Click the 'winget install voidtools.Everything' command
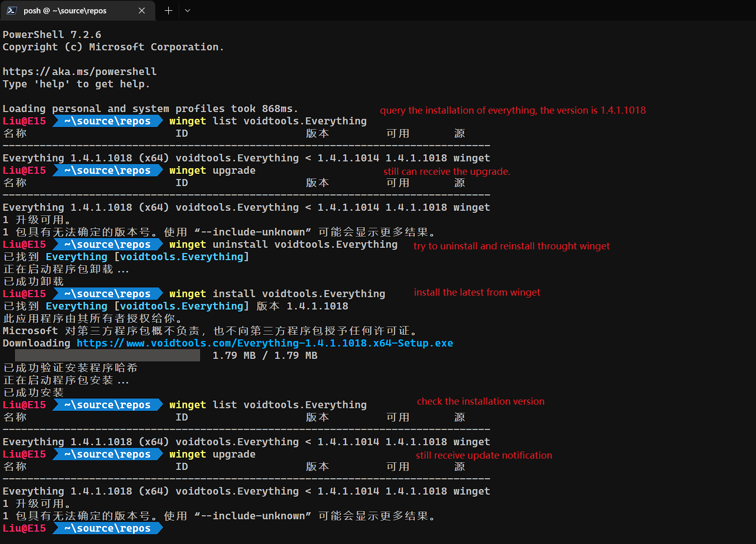This screenshot has height=544, width=756. coord(277,294)
